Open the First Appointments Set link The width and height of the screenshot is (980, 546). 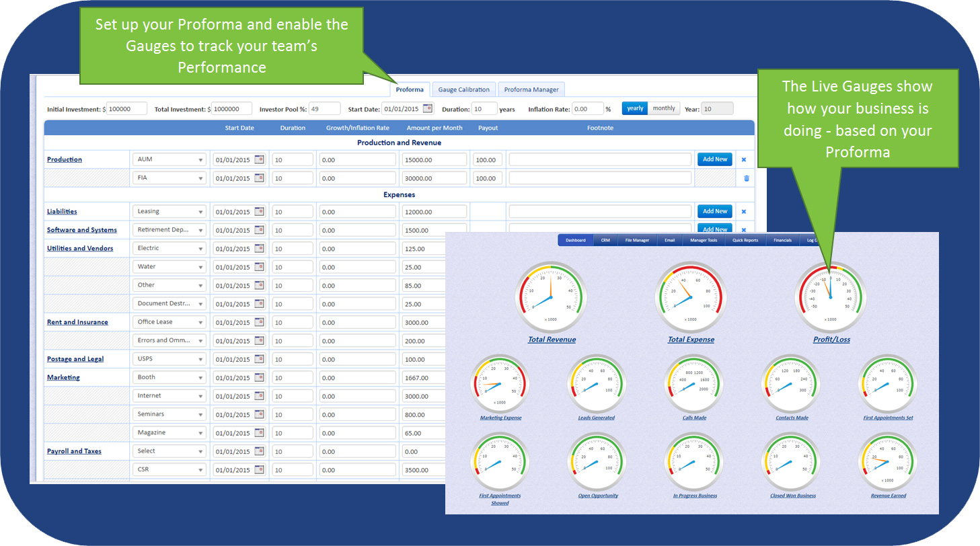pos(888,418)
